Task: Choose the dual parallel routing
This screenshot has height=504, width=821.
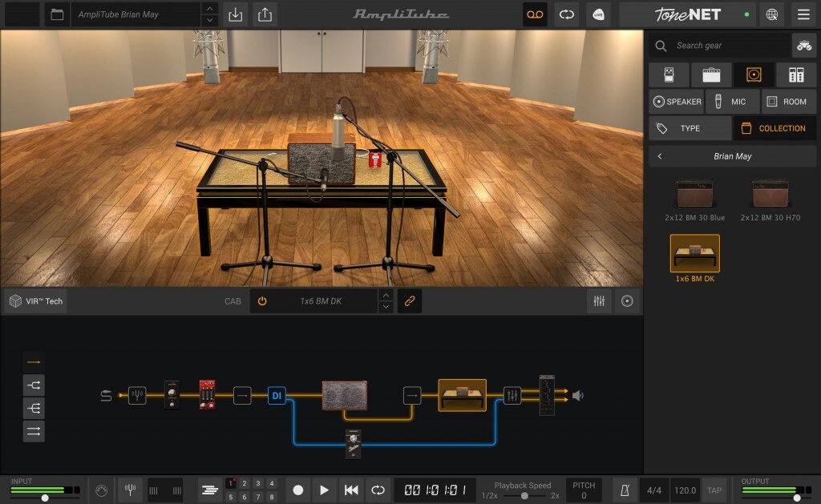Action: pyautogui.click(x=34, y=431)
